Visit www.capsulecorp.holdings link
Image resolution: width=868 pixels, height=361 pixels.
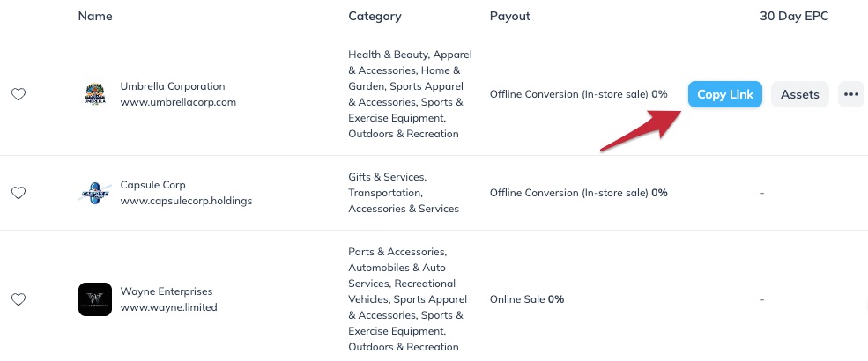pos(186,201)
